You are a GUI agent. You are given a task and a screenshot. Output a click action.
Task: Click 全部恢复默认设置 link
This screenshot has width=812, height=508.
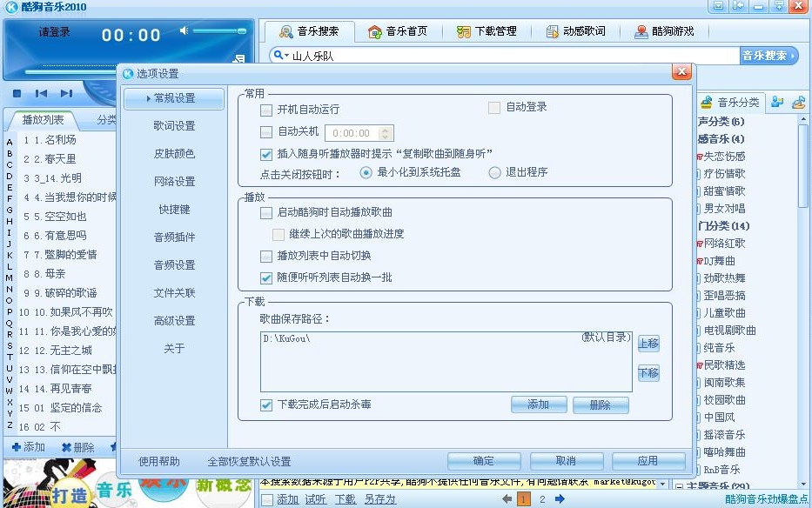tap(249, 461)
